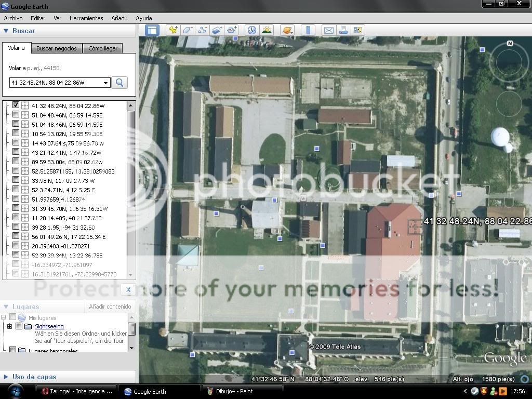Tick the Mis lugares checkbox
Screen dimensions: 532x399
(13, 317)
